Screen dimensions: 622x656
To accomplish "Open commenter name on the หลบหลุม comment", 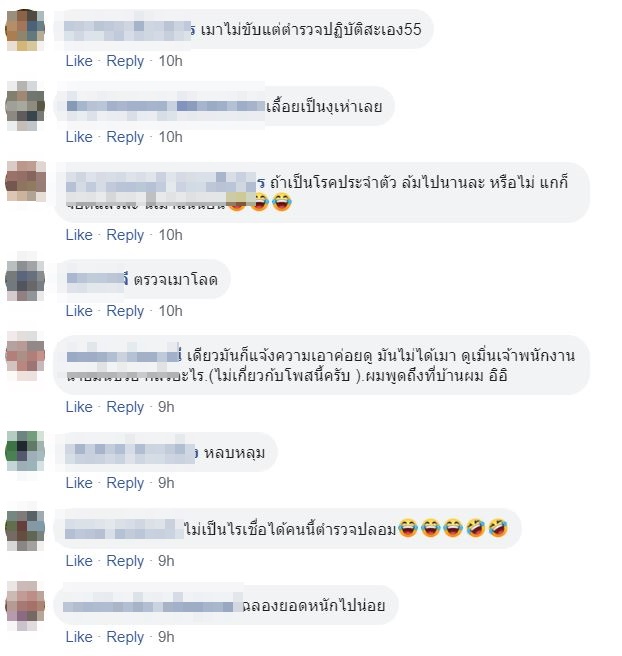I will (131, 454).
